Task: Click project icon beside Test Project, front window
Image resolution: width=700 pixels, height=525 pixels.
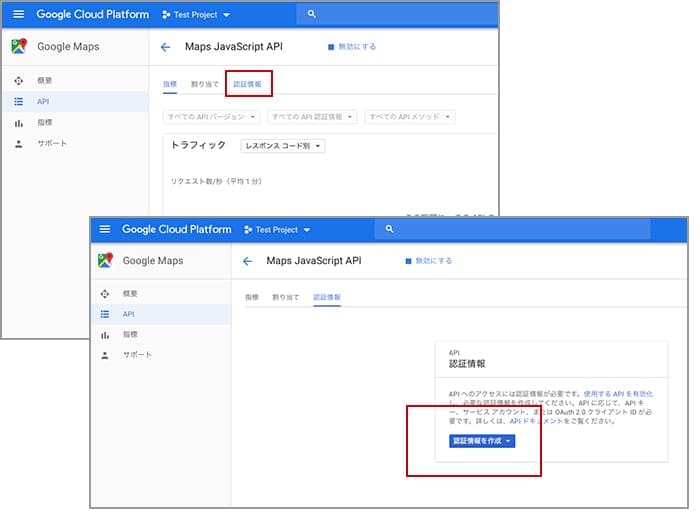Action: (x=248, y=230)
